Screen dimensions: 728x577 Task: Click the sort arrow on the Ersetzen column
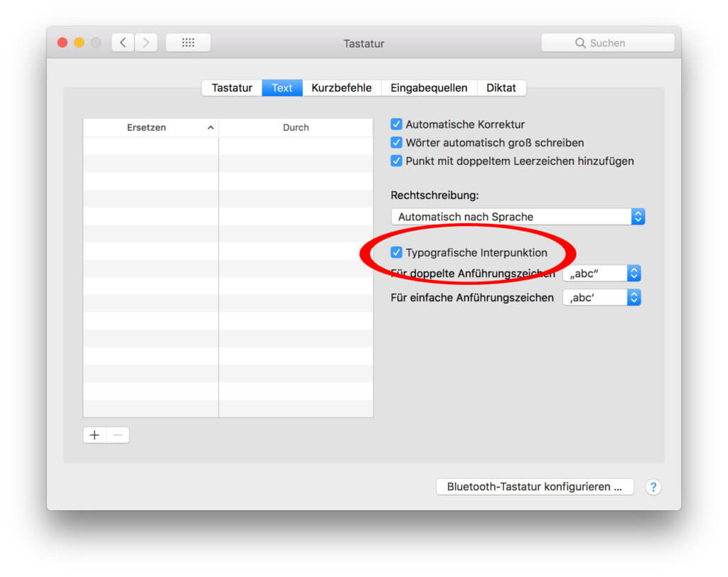pos(210,127)
